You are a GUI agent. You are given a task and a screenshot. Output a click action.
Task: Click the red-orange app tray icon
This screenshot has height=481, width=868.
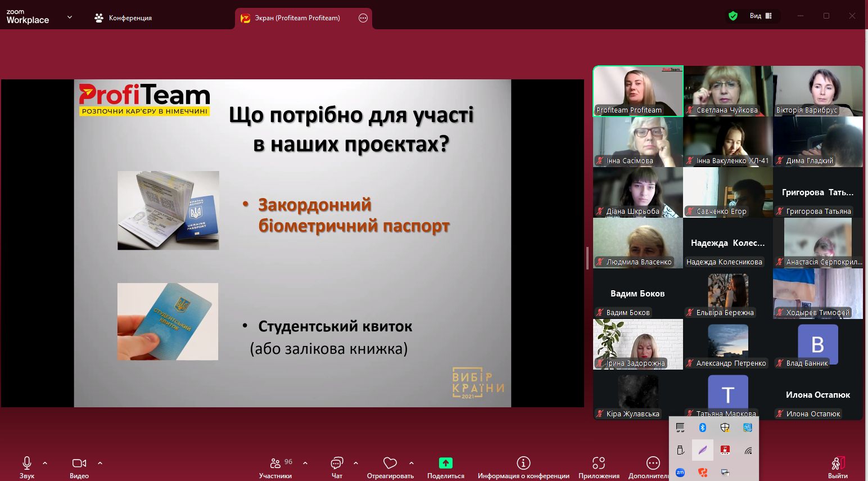coord(703,473)
